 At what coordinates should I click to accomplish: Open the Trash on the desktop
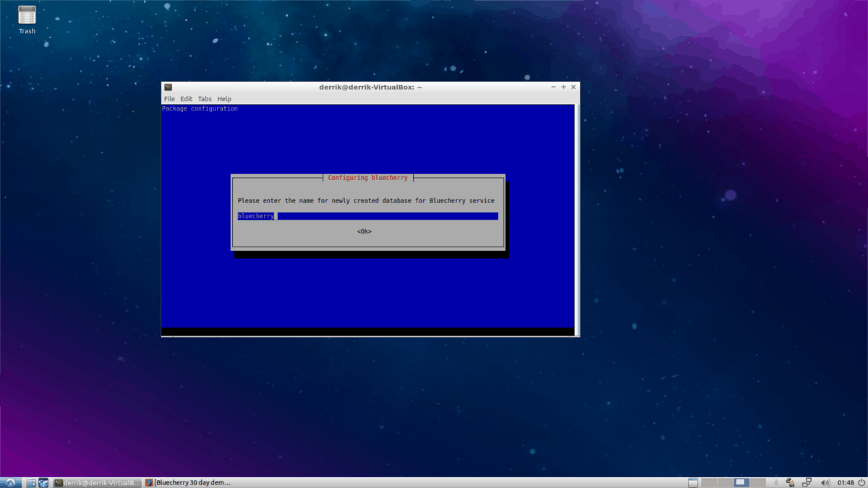pos(26,16)
